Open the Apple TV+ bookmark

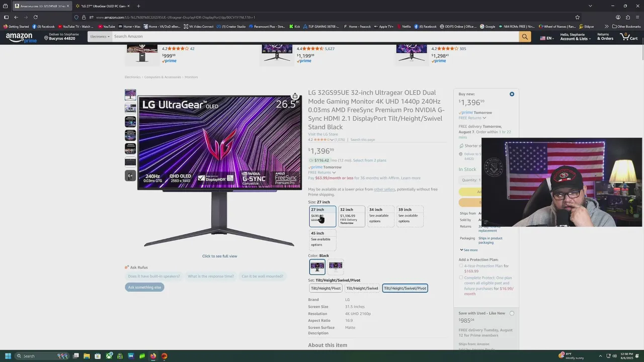(x=384, y=27)
